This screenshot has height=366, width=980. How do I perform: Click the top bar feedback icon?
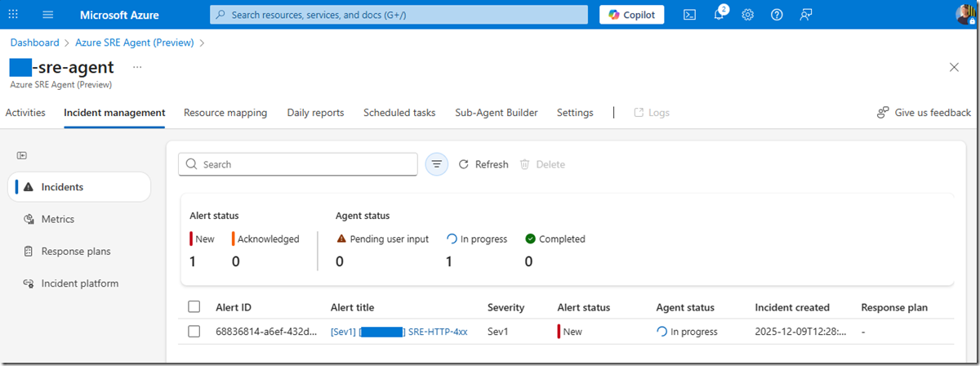click(x=806, y=15)
